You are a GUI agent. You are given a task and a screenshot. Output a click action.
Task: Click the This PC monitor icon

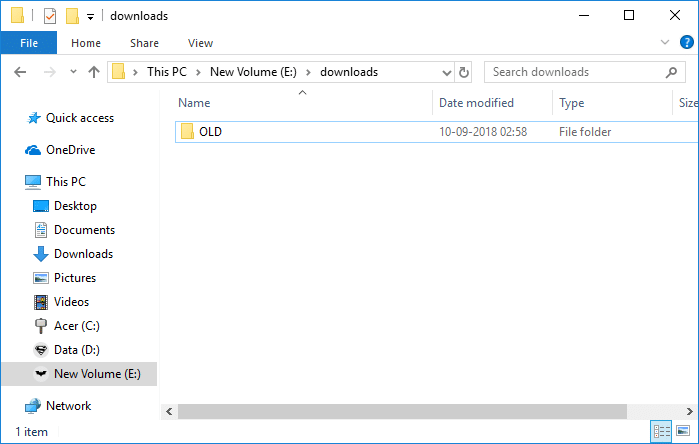pyautogui.click(x=33, y=182)
